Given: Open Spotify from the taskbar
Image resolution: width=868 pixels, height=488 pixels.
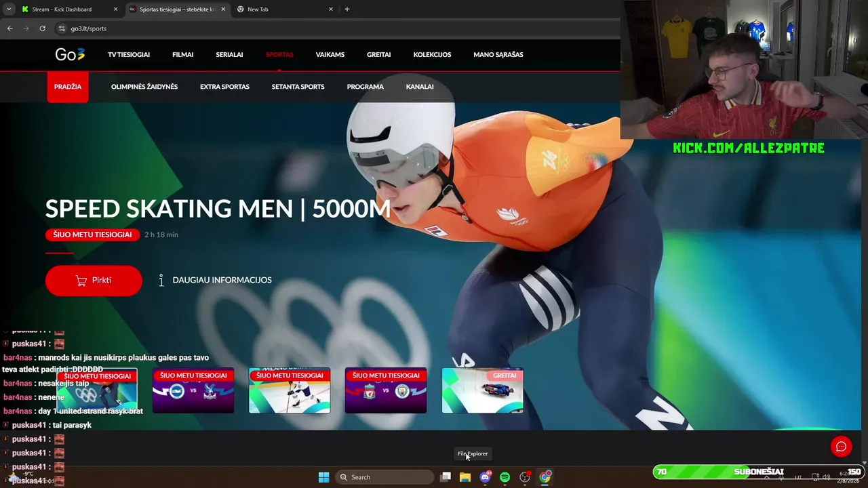Looking at the screenshot, I should pos(505,477).
